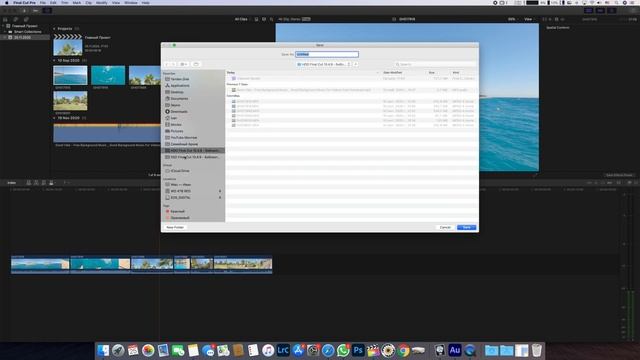
Task: Go forward in the Save dialog
Action: click(x=173, y=64)
